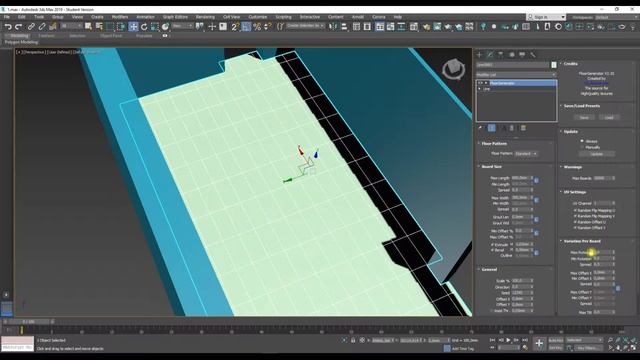Toggle Random Offset Y checkbox

tap(576, 228)
